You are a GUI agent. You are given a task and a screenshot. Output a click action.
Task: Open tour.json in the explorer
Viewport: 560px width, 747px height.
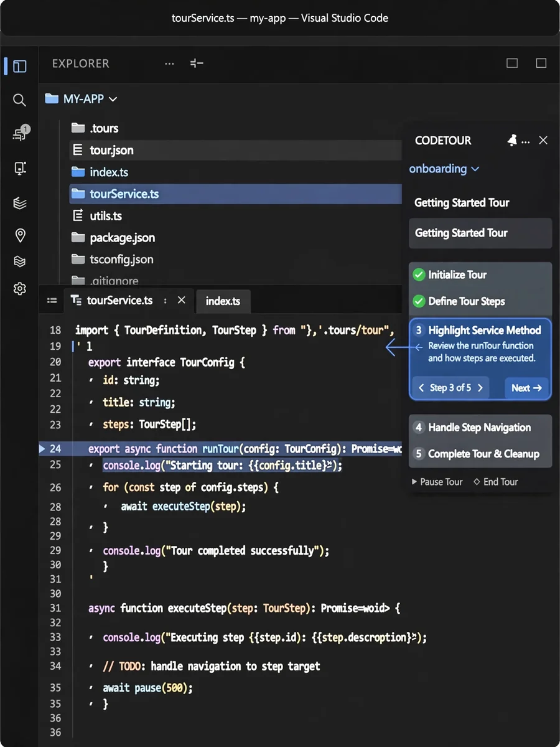236,150
